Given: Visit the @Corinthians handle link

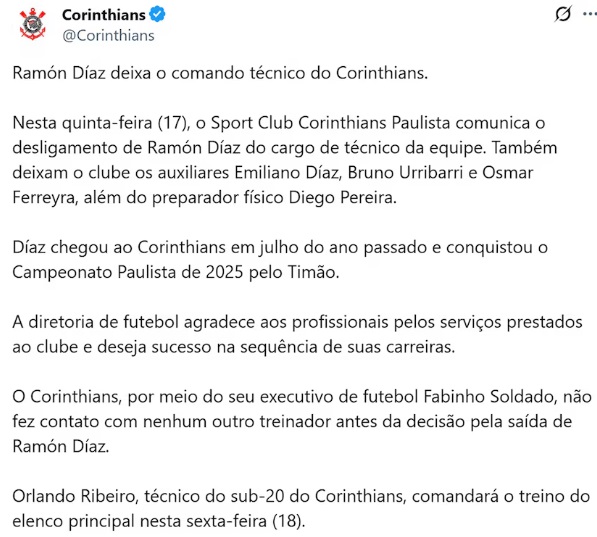Looking at the screenshot, I should pos(108,35).
